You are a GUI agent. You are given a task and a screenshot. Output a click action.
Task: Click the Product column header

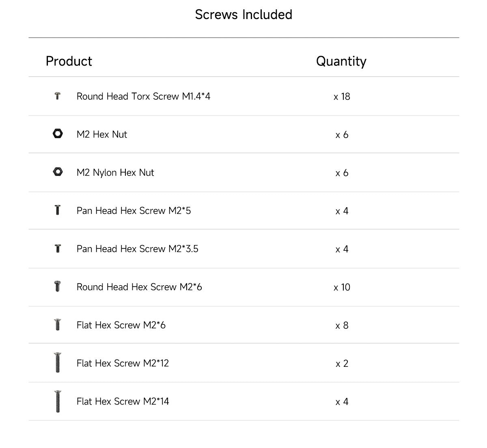69,61
